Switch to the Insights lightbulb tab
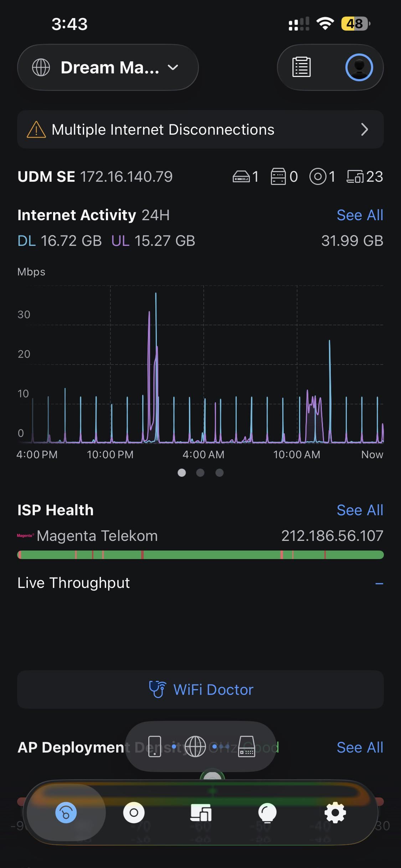The height and width of the screenshot is (868, 401). tap(267, 813)
